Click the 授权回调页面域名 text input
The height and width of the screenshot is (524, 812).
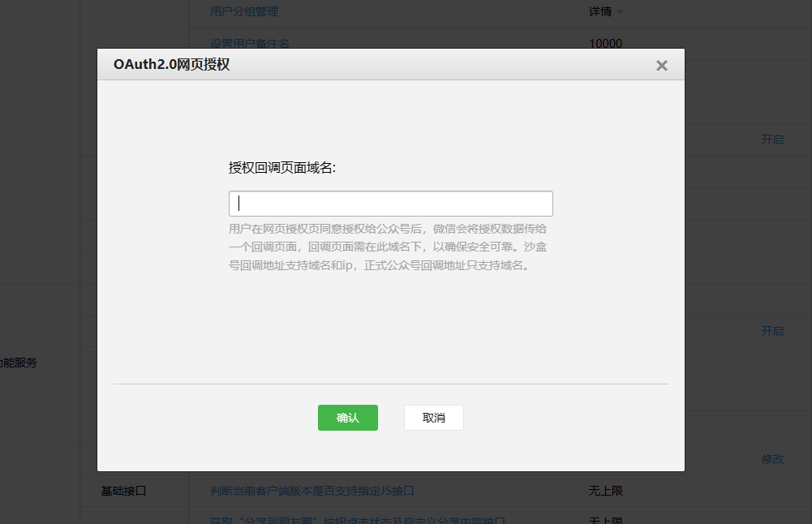(390, 204)
